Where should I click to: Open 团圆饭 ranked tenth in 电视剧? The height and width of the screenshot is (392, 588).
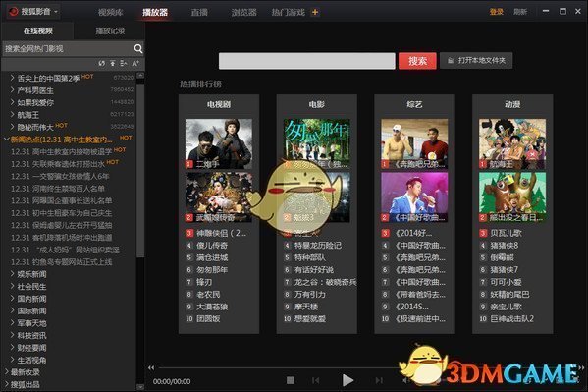[x=208, y=318]
